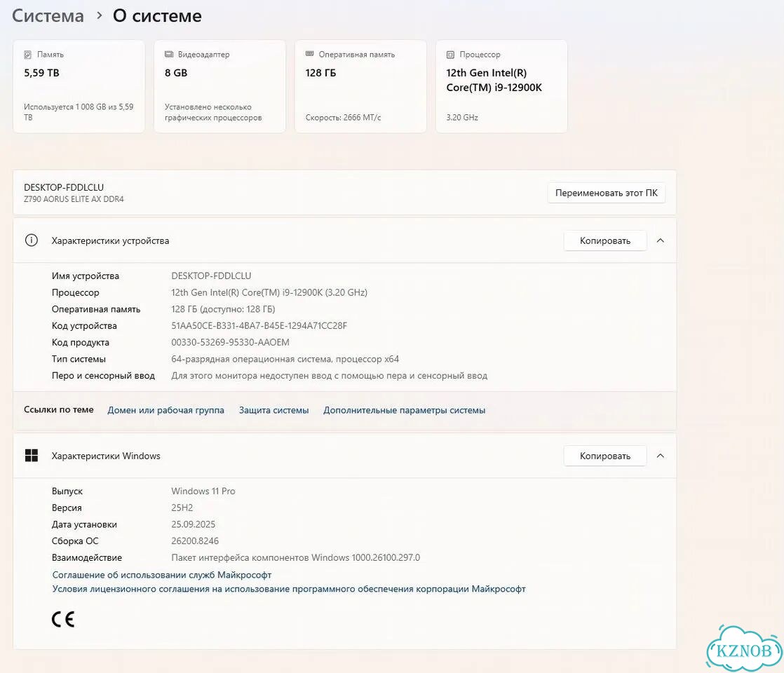Click the CE certification mark
This screenshot has height=673, width=784.
[x=63, y=620]
